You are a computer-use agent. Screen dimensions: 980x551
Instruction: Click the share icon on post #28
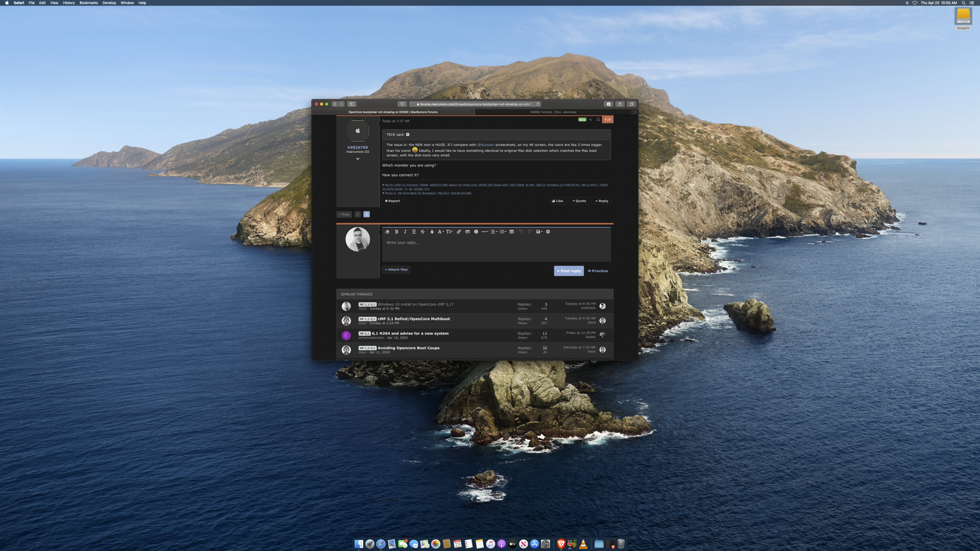[x=590, y=120]
